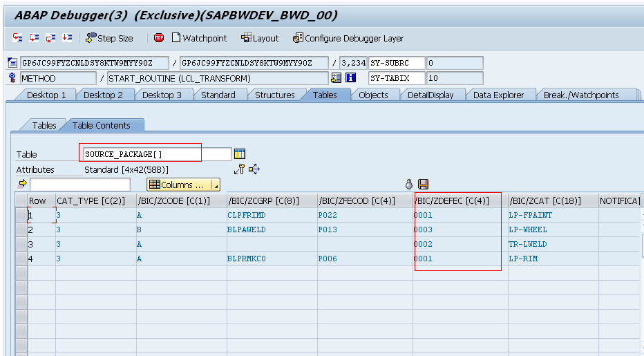
Task: Click the blue information icon
Action: pos(351,77)
